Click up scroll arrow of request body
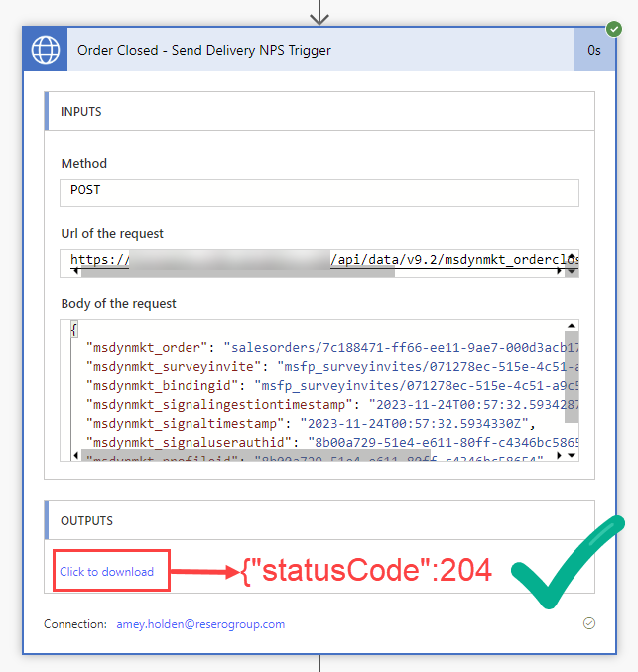This screenshot has height=672, width=638. coord(572,326)
